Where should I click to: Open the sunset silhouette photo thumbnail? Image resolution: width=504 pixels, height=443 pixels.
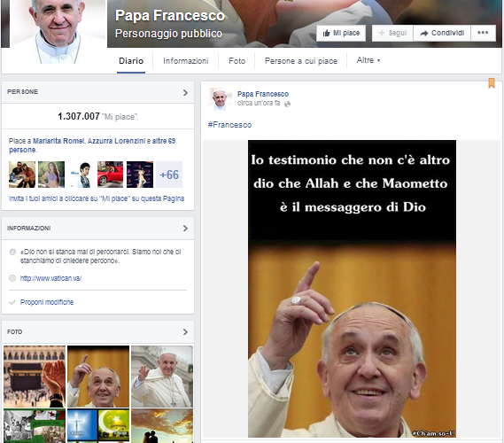pyautogui.click(x=162, y=425)
